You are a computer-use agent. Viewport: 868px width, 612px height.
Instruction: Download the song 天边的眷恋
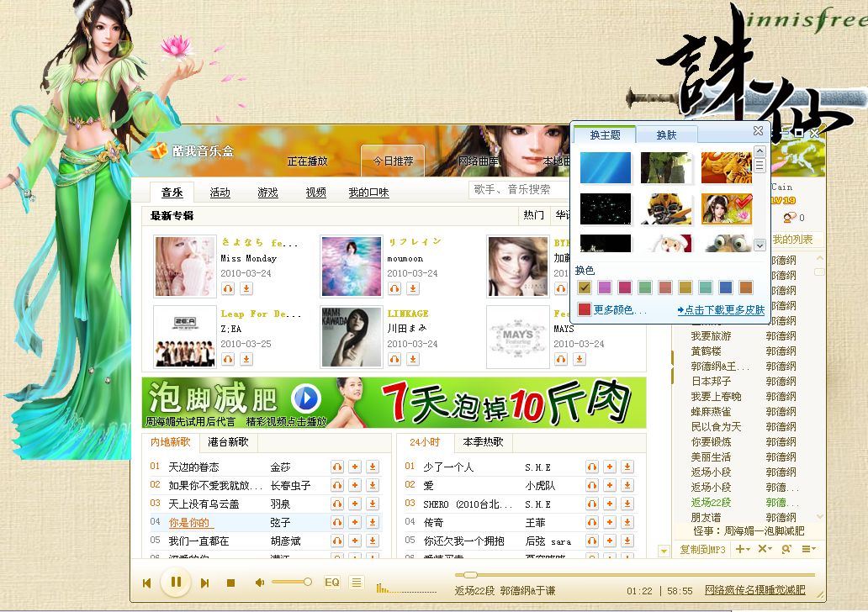tap(373, 467)
